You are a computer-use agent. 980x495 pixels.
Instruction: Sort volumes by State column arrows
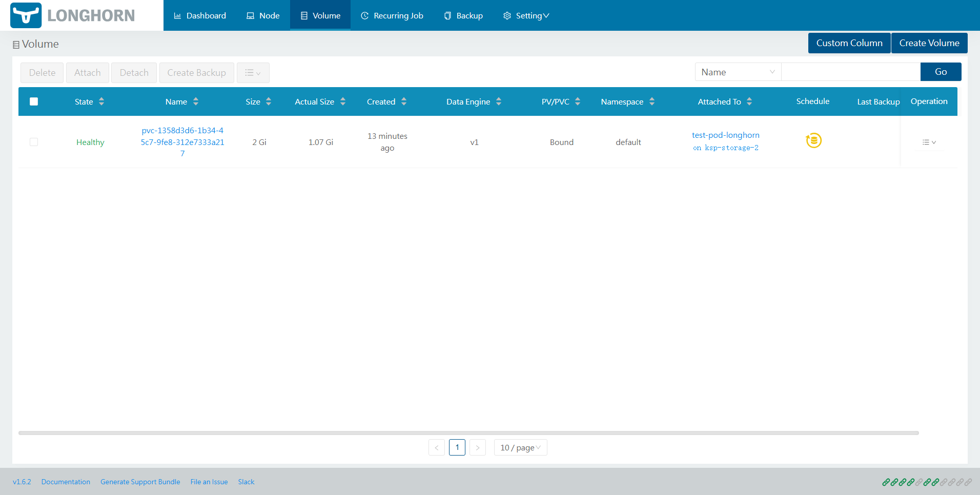(x=101, y=101)
